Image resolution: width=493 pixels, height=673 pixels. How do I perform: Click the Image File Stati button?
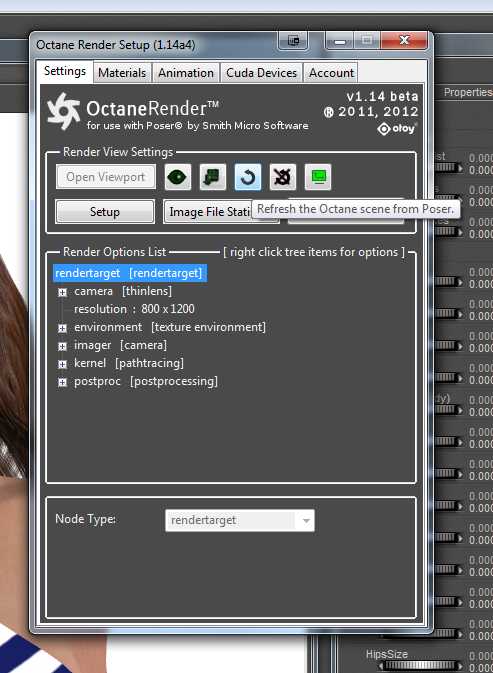tap(208, 212)
